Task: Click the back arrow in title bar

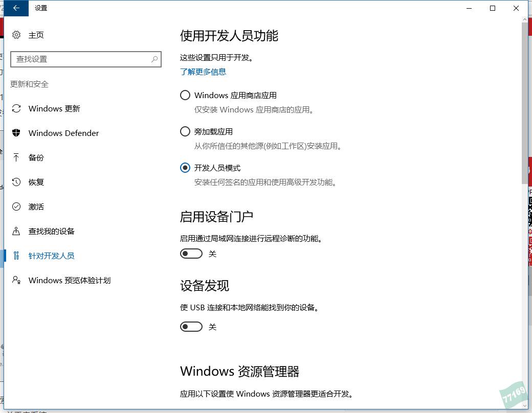Action: point(16,8)
